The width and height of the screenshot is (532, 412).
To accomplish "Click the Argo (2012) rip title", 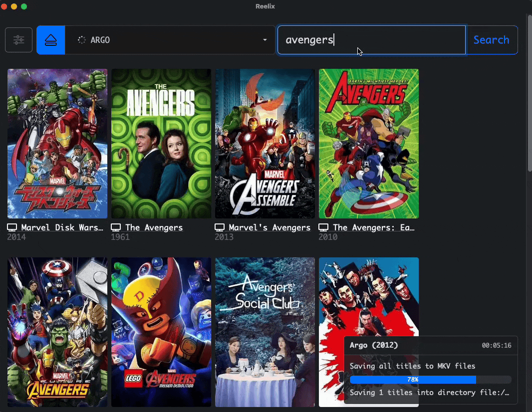I will pyautogui.click(x=374, y=345).
